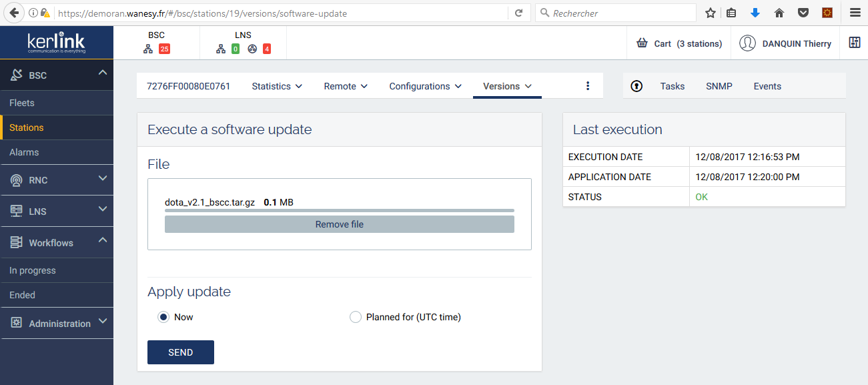Open the user profile avatar icon
Image resolution: width=868 pixels, height=385 pixels.
click(x=747, y=43)
